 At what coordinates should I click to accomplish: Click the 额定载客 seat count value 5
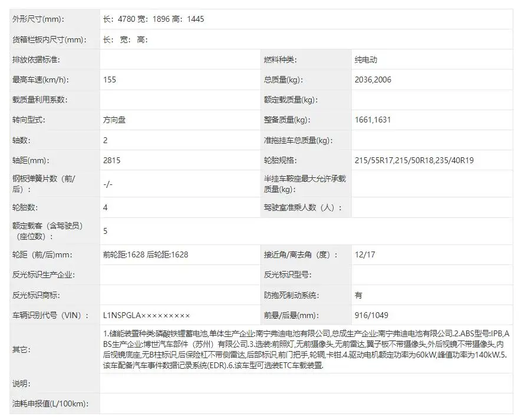tap(105, 231)
